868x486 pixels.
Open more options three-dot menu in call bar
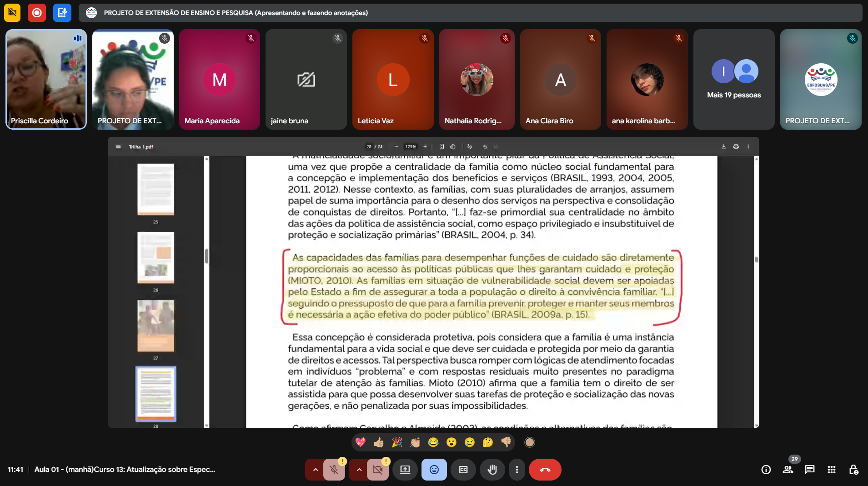(517, 470)
